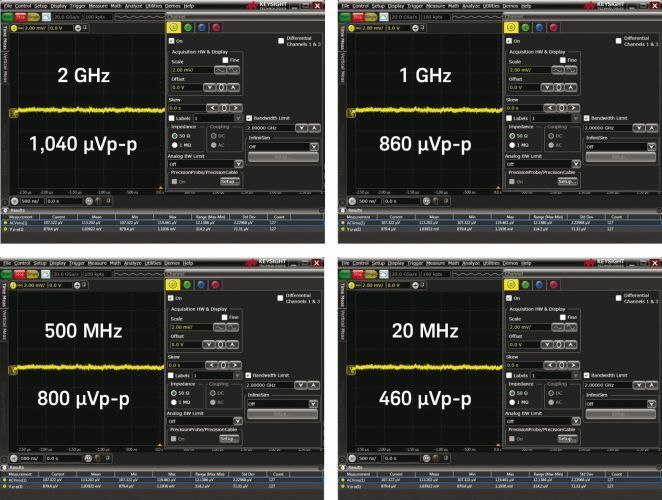Select channel 2 green tab in 500 MHz screen
The image size is (662, 500).
click(x=187, y=285)
